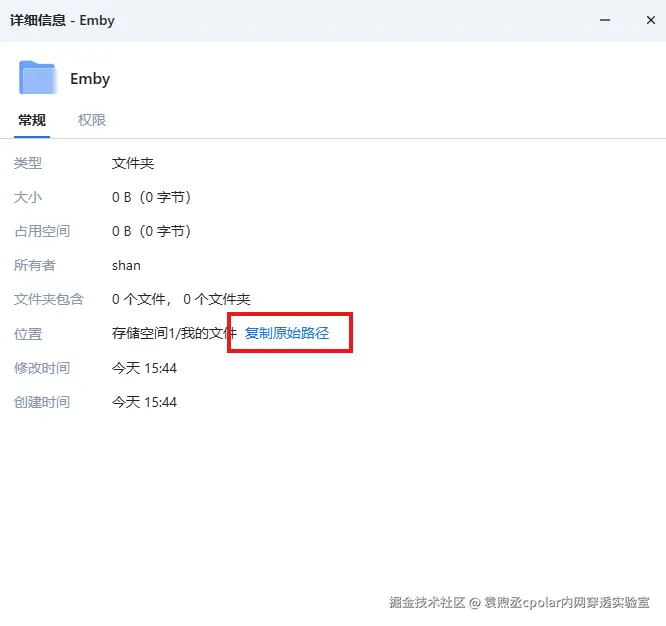
Task: Minimize the 详细信息 window
Action: point(605,20)
